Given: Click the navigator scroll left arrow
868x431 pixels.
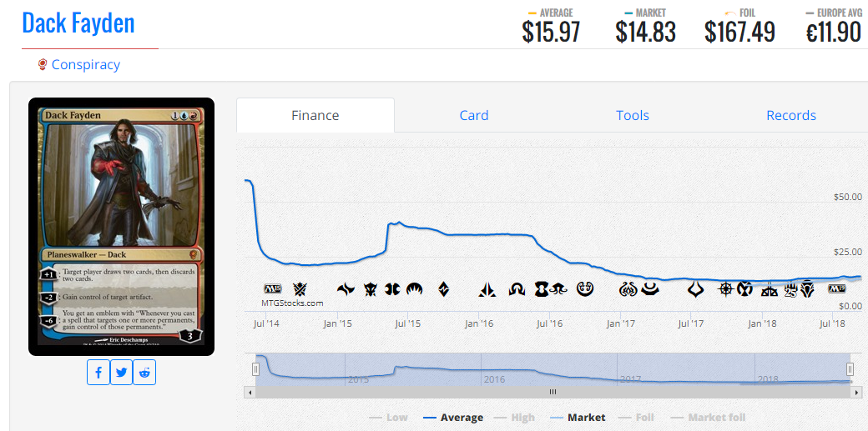Looking at the screenshot, I should [250, 392].
